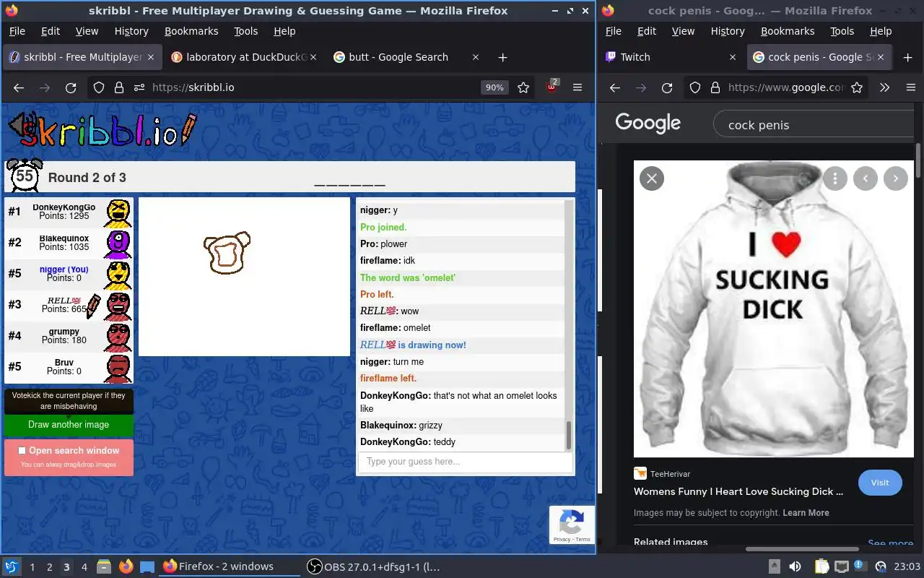Open the volume control in the system tray
This screenshot has width=924, height=578.
(795, 566)
